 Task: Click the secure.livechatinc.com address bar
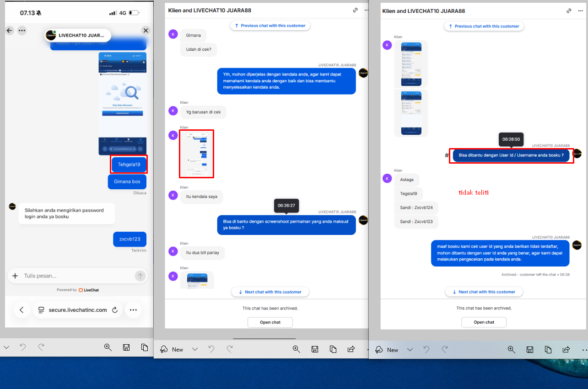77,310
